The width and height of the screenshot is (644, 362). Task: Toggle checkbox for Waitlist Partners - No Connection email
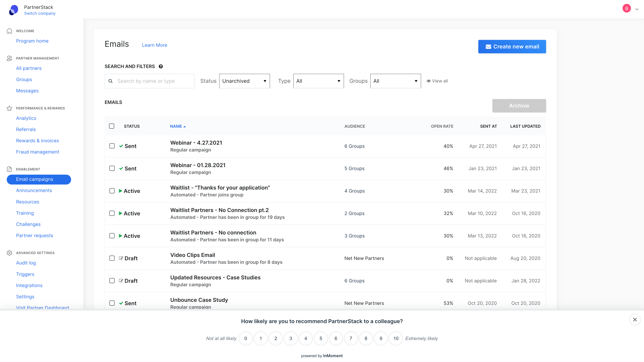(x=112, y=236)
